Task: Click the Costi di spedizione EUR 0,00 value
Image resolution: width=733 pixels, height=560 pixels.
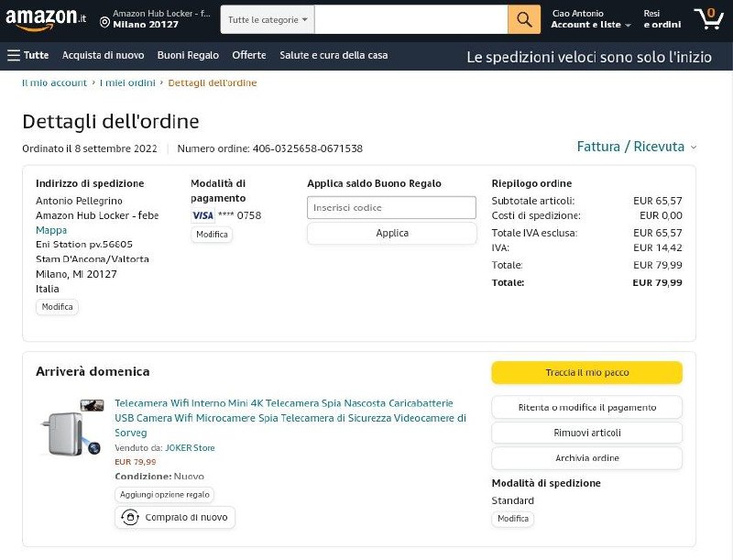Action: [661, 215]
